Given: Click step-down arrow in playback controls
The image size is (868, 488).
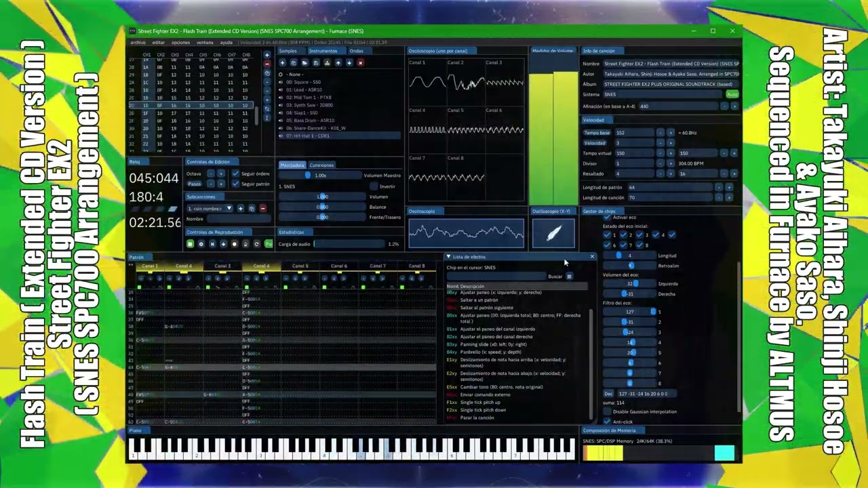Looking at the screenshot, I should coord(223,244).
